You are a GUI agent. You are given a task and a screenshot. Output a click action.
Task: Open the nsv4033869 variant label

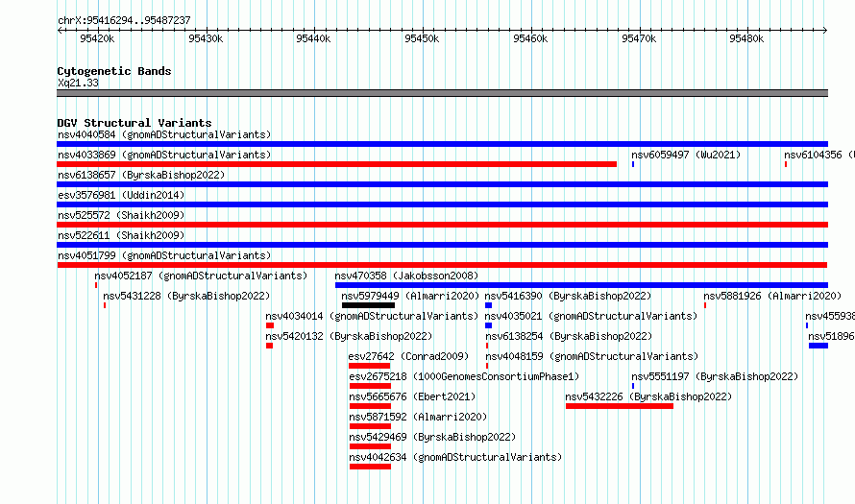[164, 155]
